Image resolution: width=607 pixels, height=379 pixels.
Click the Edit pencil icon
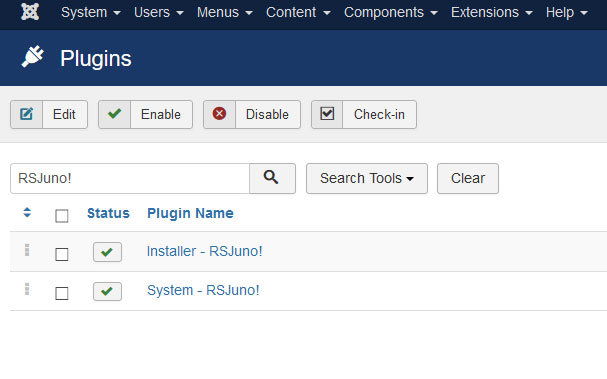click(x=26, y=114)
